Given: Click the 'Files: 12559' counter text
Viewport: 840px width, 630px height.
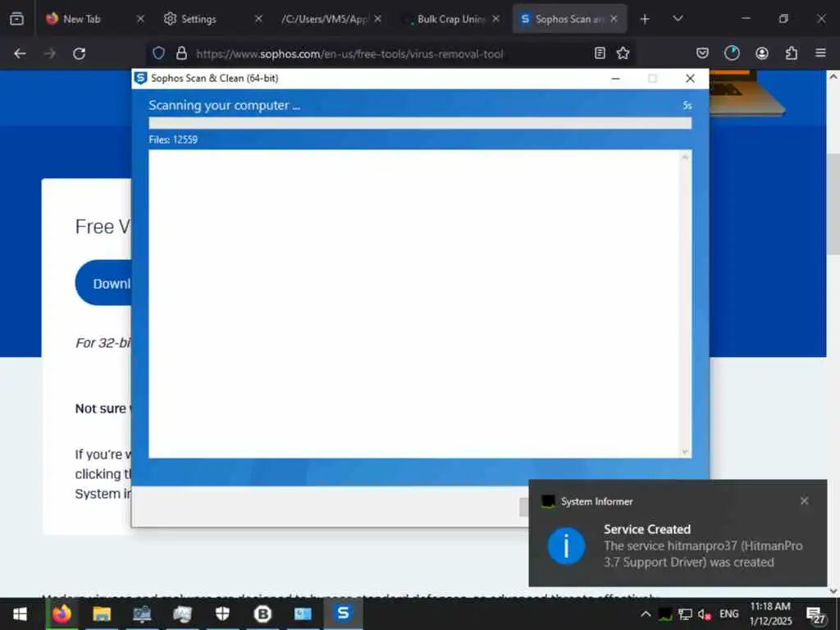Looking at the screenshot, I should click(x=173, y=139).
